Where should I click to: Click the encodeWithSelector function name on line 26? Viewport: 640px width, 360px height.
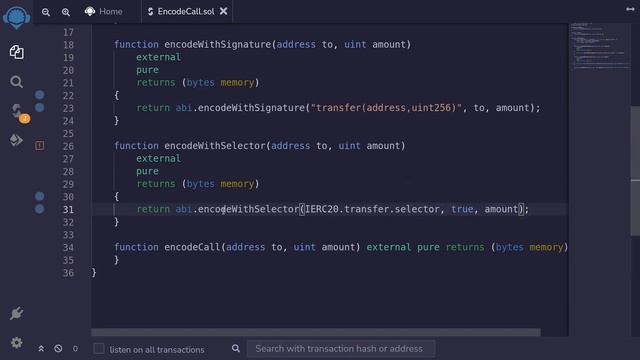(x=215, y=146)
